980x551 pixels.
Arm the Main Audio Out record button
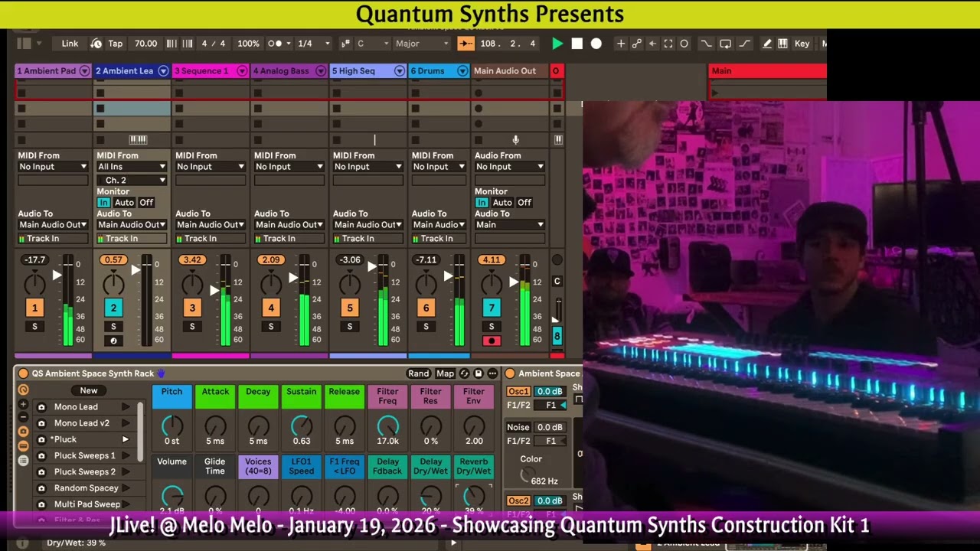coord(492,341)
